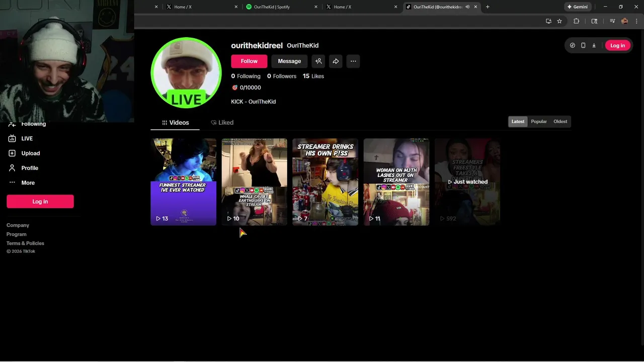Click the Install app icon in address bar
644x362 pixels.
548,21
